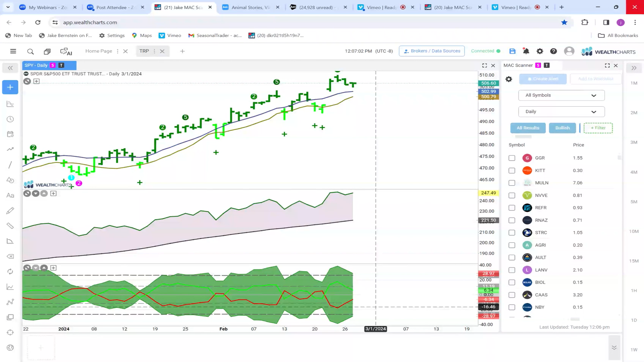Screen dimensions: 644x362
Task: Click the blue plus add button in left sidebar
Action: tap(10, 87)
